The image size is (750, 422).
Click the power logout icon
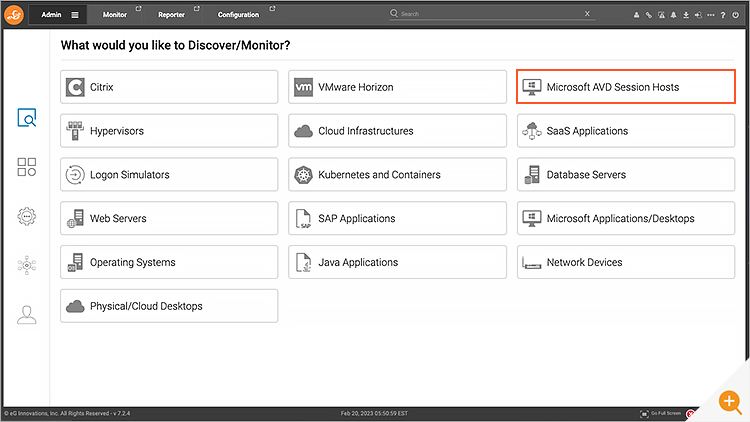736,15
